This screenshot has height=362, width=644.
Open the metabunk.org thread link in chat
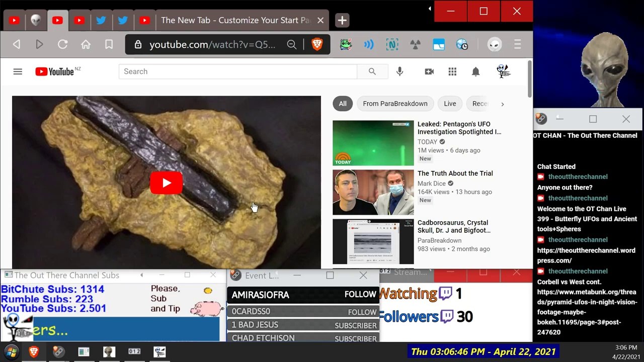point(587,312)
